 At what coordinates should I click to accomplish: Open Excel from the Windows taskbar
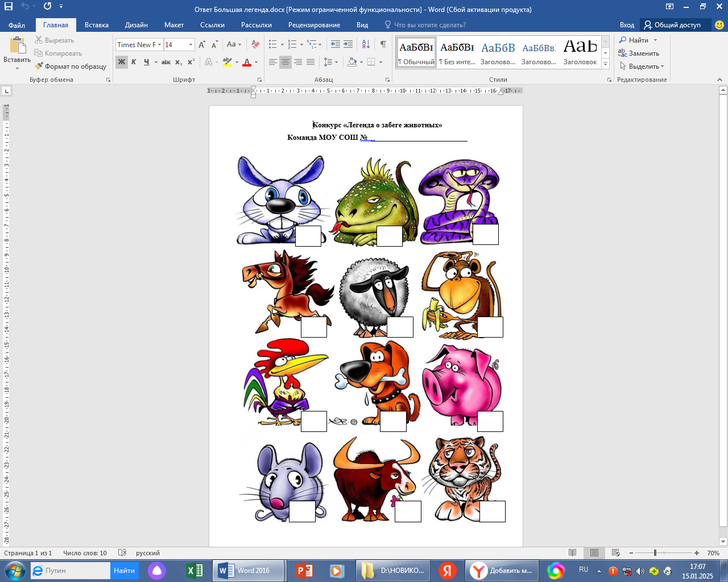click(195, 570)
